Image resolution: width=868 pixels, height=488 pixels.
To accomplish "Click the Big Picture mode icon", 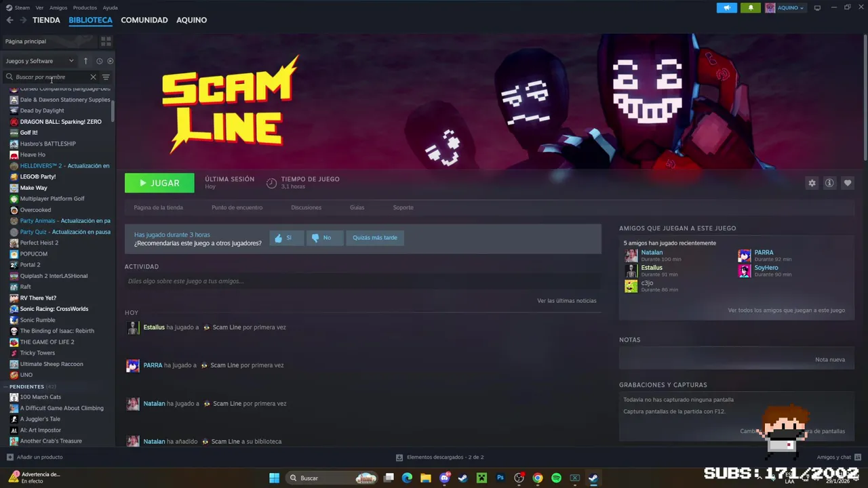I will tap(817, 8).
